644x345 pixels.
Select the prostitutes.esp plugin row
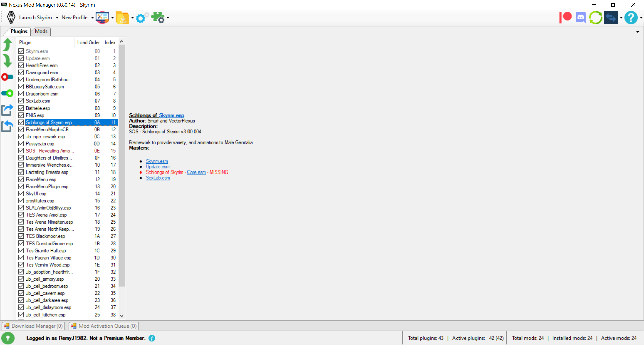pos(67,201)
